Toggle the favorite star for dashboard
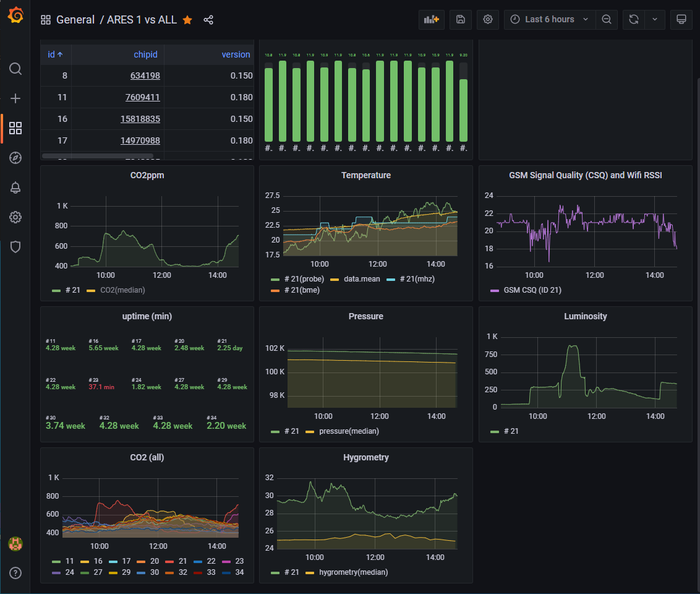This screenshot has width=700, height=594. click(187, 20)
